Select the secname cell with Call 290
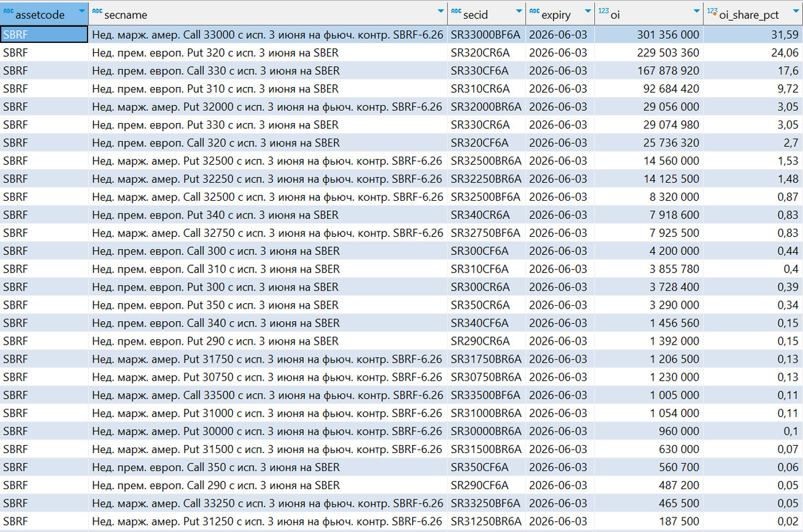The image size is (803, 532). 268,485
